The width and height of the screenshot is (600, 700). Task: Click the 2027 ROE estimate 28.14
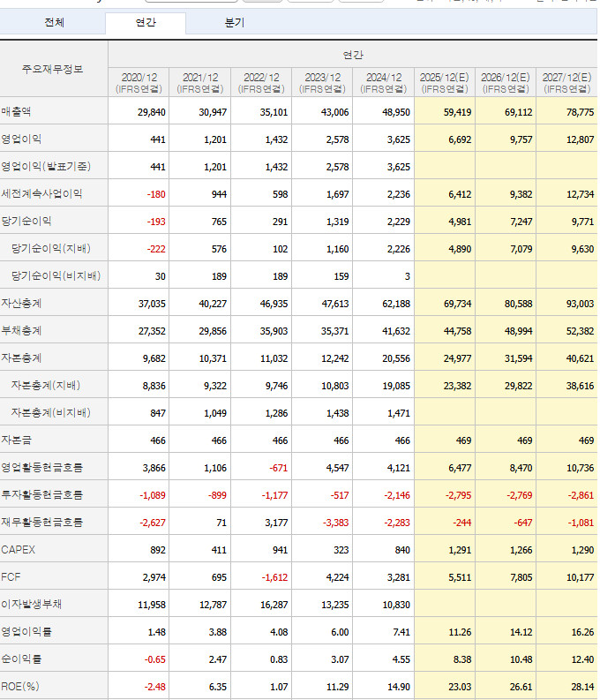coord(582,687)
